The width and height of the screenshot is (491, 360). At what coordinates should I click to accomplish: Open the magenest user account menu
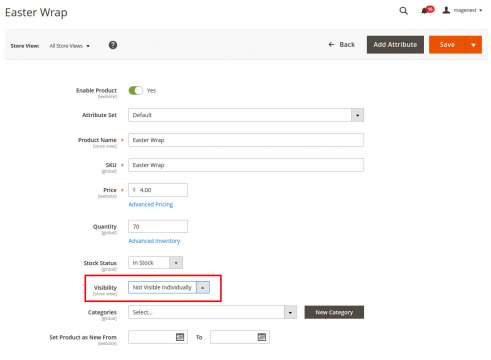pos(462,10)
